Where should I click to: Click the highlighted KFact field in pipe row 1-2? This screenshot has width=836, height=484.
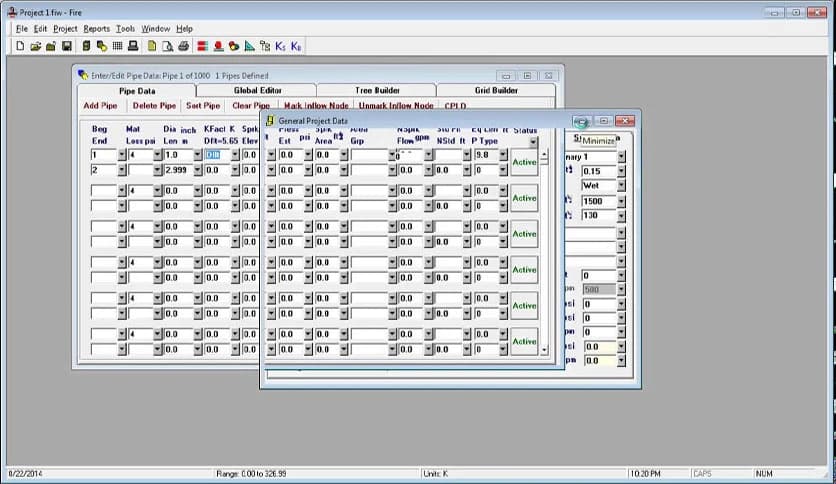218,155
